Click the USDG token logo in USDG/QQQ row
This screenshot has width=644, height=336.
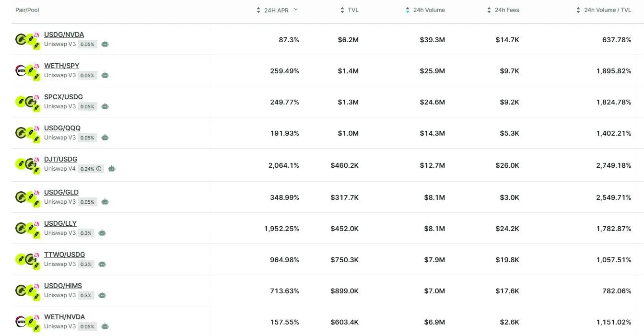pyautogui.click(x=21, y=133)
